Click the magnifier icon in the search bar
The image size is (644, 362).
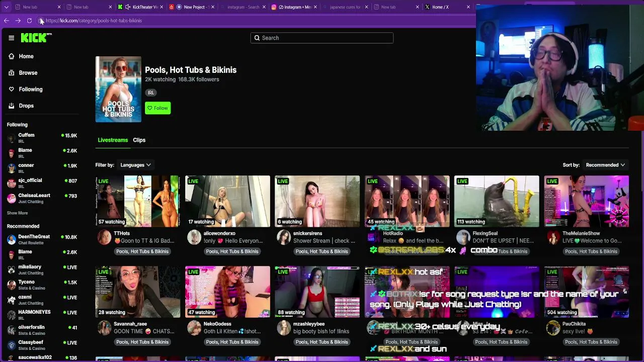[257, 38]
